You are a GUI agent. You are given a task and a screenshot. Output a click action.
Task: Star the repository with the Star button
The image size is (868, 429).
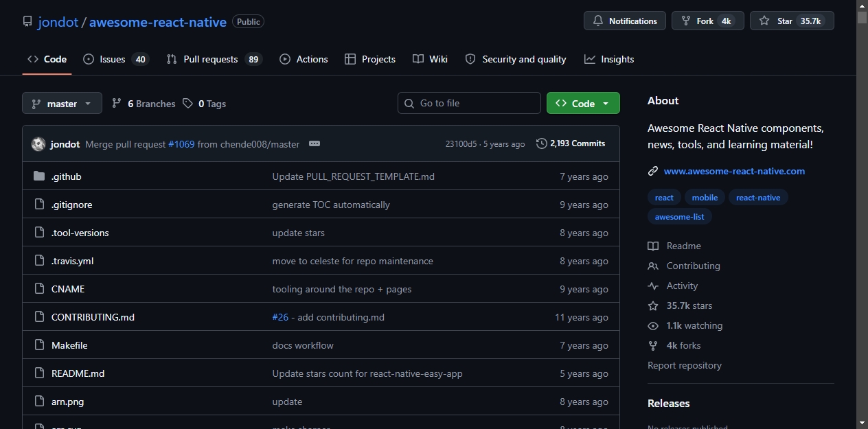[792, 21]
